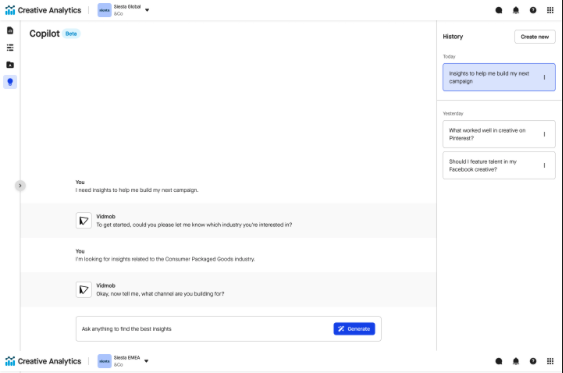The image size is (563, 373).
Task: Open options menu for Facebook creative history item
Action: pyautogui.click(x=544, y=165)
